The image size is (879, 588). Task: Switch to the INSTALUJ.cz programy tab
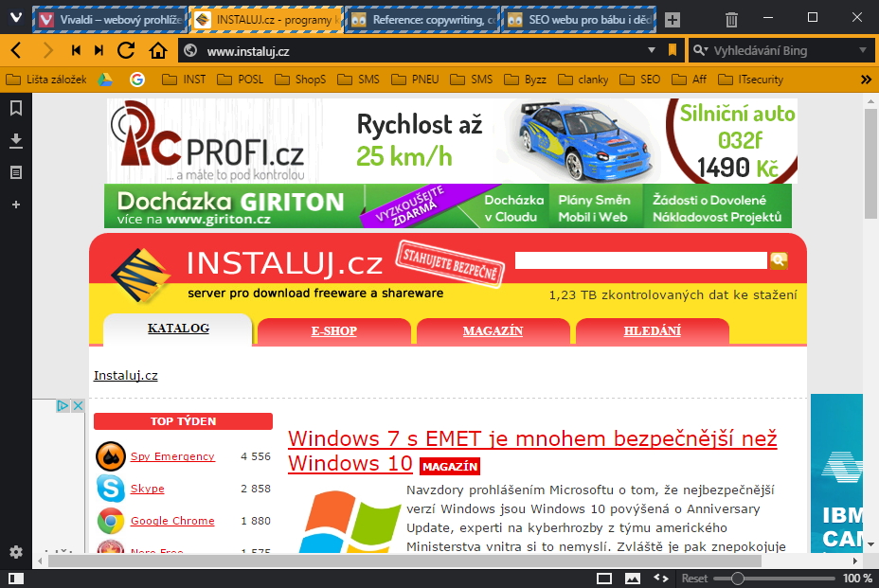[266, 20]
